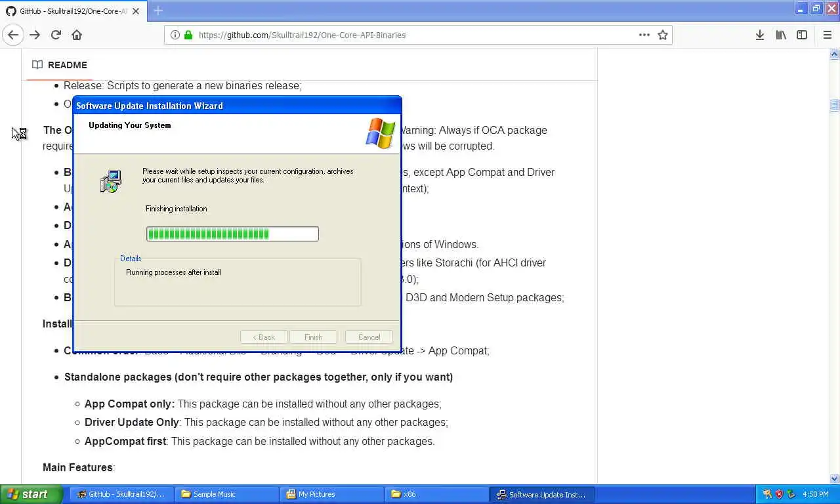Select Software Update Inst... taskbar button
840x504 pixels.
click(x=541, y=494)
